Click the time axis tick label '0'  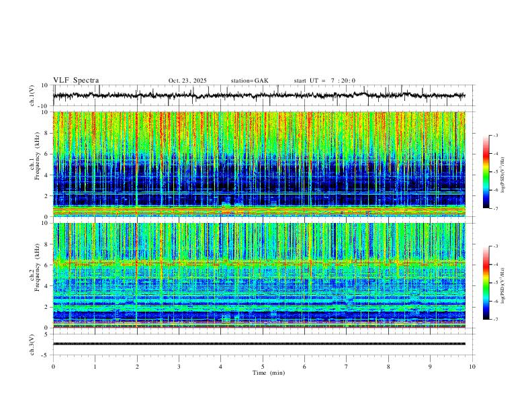coord(53,367)
